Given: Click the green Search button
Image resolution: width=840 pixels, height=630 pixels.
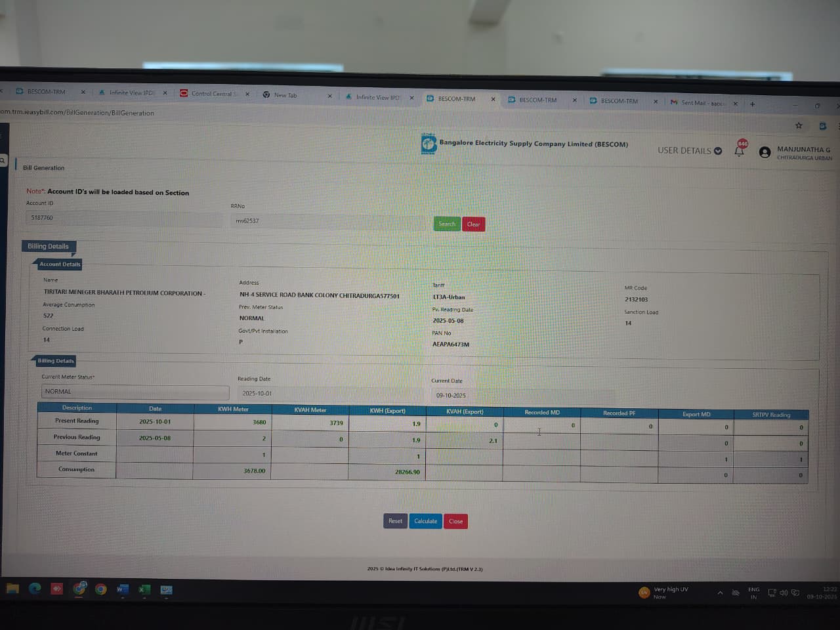Looking at the screenshot, I should (x=447, y=224).
